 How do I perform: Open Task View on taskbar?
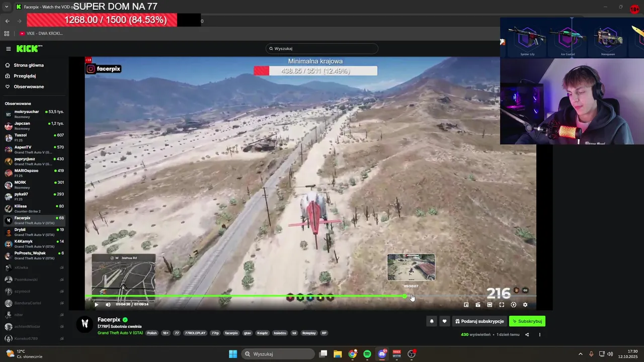point(324,354)
